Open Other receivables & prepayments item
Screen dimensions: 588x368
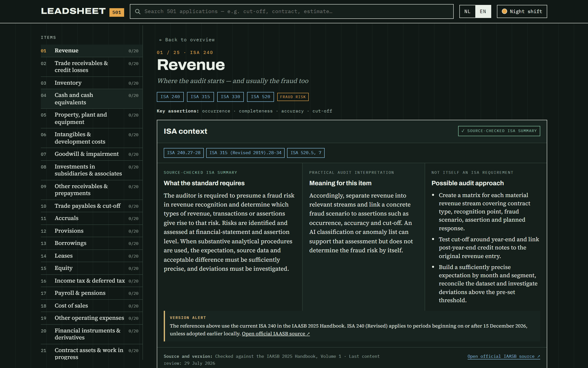[x=92, y=190]
